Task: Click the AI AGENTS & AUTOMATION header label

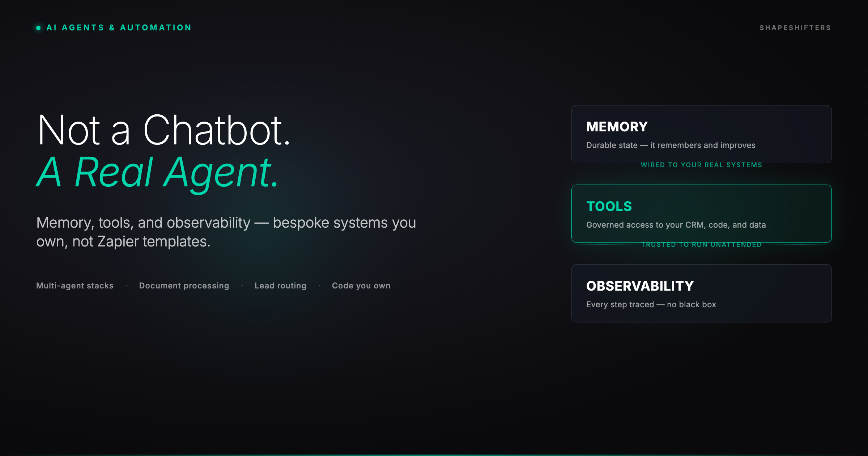Action: point(119,28)
